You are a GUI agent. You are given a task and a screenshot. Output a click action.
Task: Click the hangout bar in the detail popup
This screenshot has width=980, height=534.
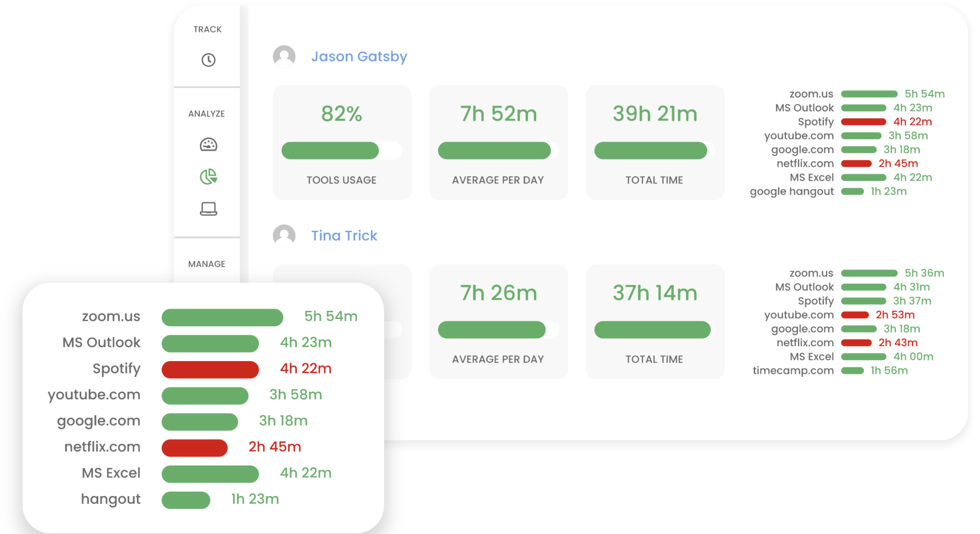point(186,499)
